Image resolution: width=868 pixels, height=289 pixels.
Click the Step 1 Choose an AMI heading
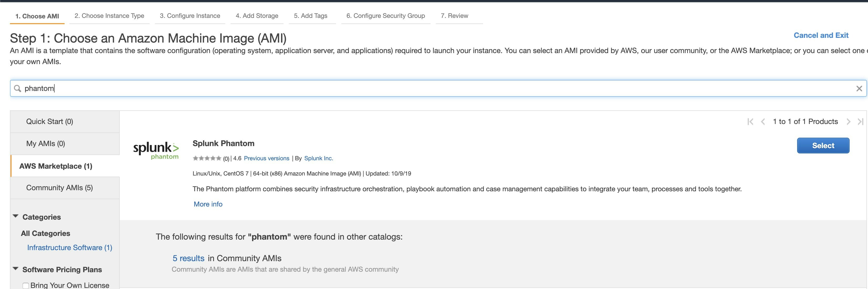[x=148, y=38]
